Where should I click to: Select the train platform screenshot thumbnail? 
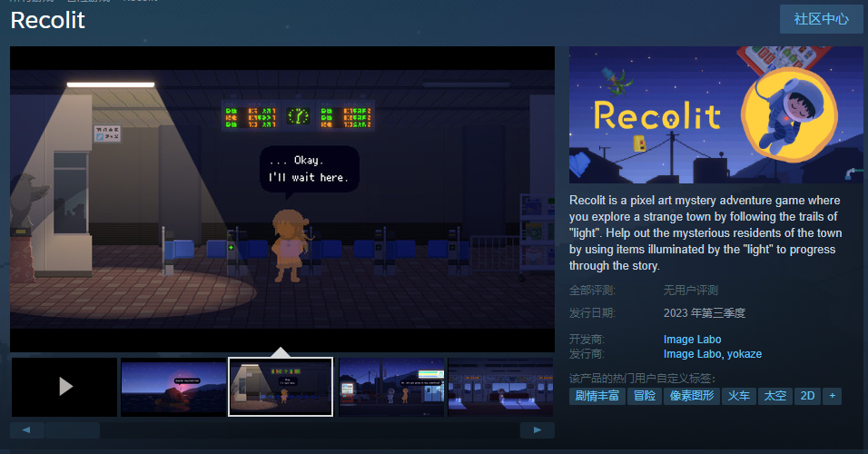500,387
